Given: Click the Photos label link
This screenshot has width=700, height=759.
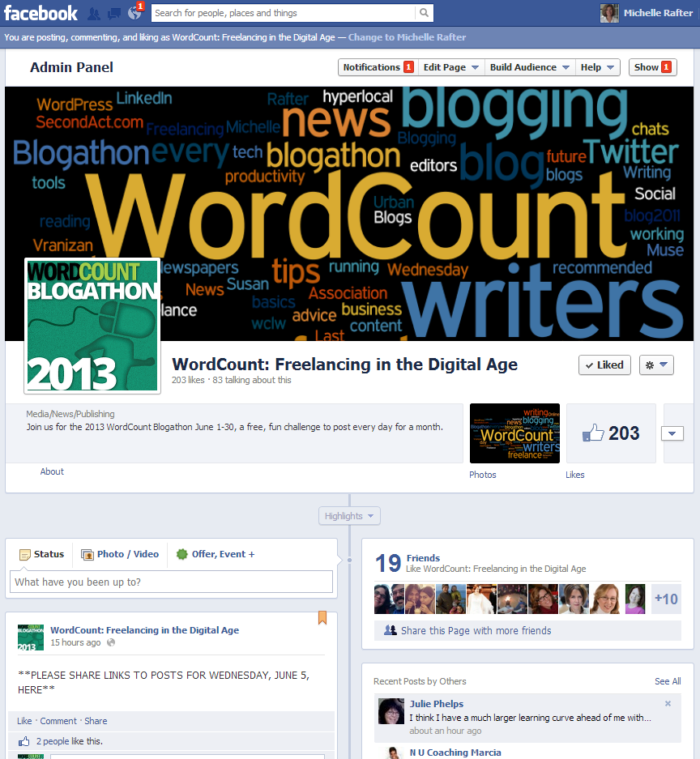Looking at the screenshot, I should point(483,475).
